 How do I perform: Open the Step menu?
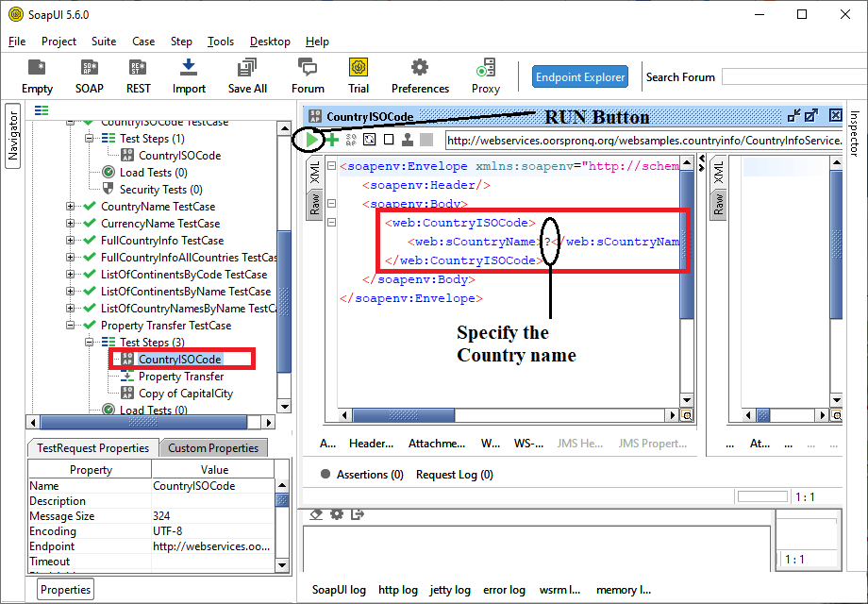pos(181,42)
